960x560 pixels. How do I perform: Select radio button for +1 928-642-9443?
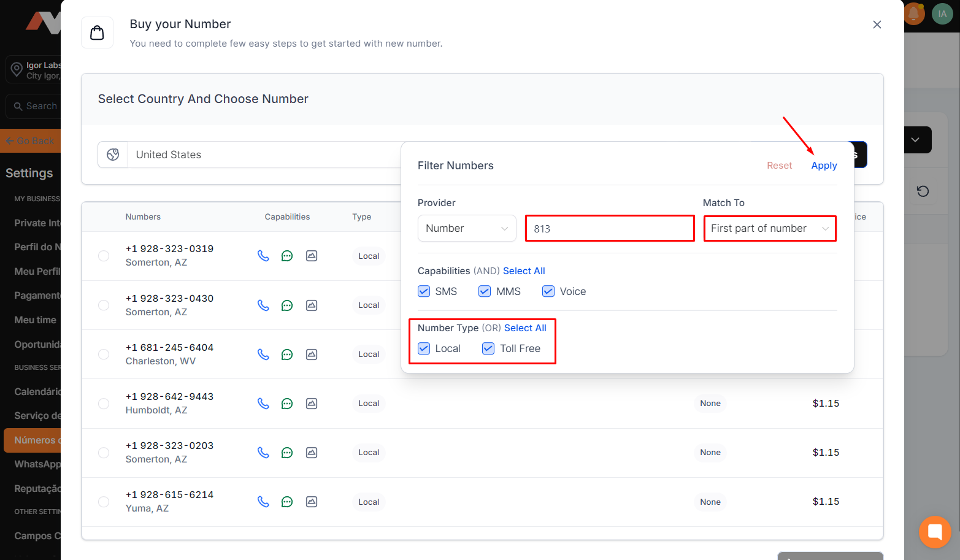coord(104,404)
